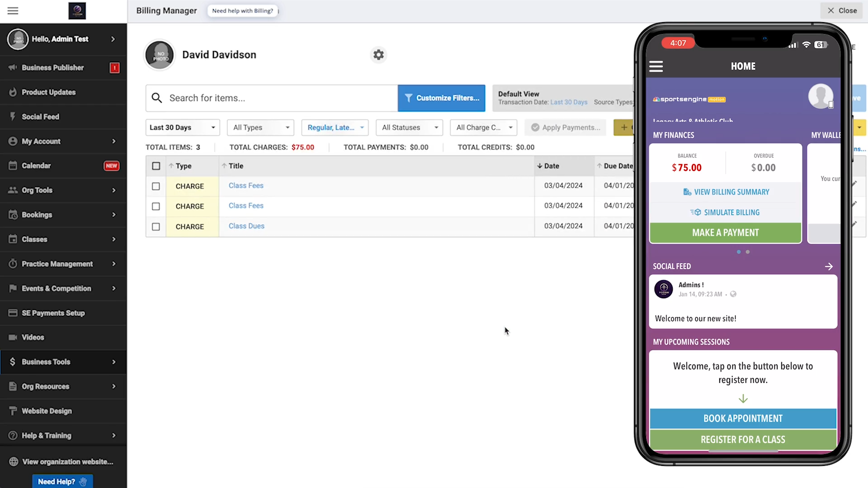The width and height of the screenshot is (868, 488).
Task: Expand My Account submenu chevron
Action: click(x=113, y=141)
